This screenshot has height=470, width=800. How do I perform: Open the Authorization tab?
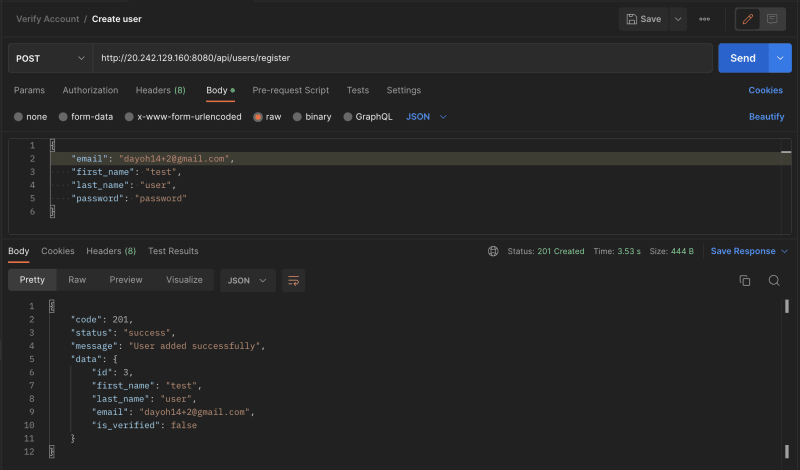click(x=90, y=90)
